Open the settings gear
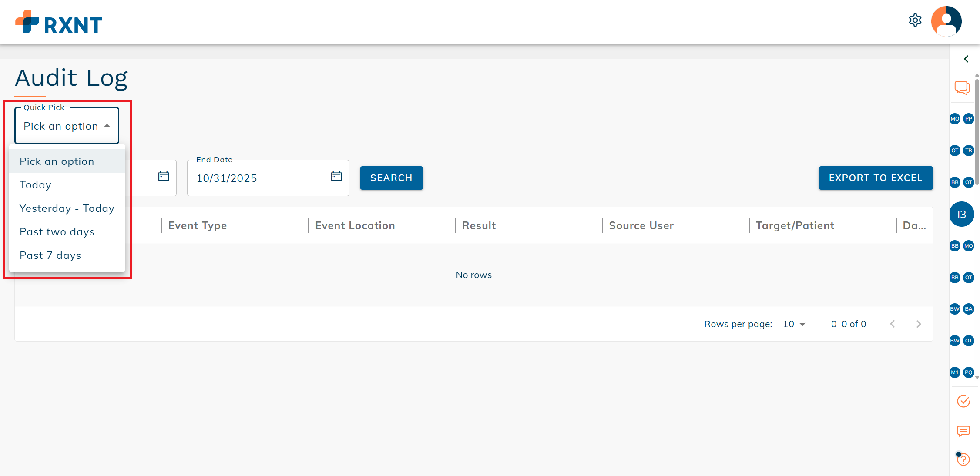This screenshot has width=980, height=476. coord(915,20)
